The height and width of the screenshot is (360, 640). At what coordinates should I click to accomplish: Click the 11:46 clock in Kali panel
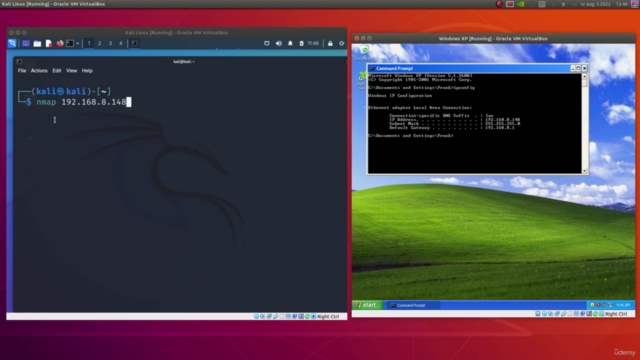313,43
